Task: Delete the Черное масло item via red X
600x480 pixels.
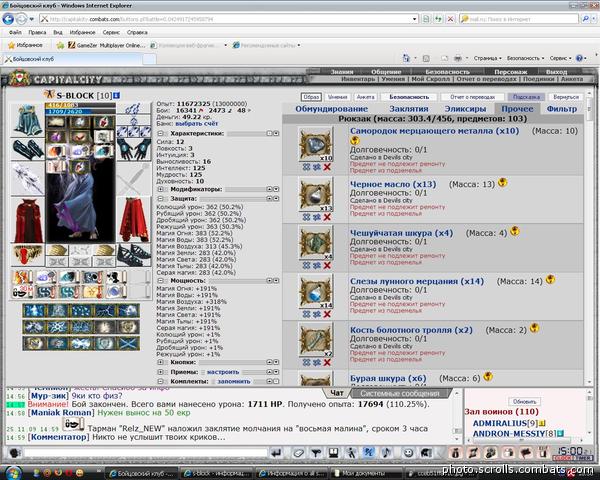Action: [327, 217]
